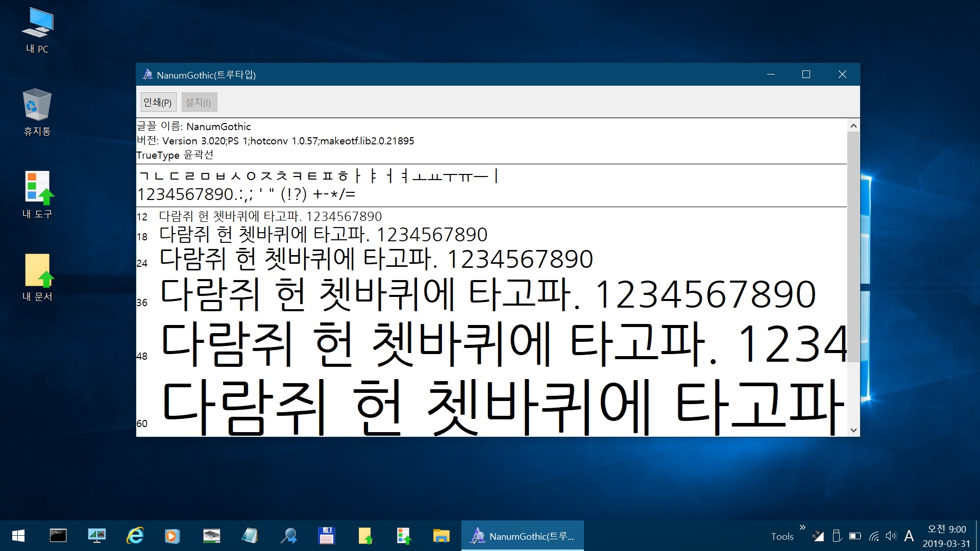
Task: Close the NanumGothic font window
Action: click(842, 74)
